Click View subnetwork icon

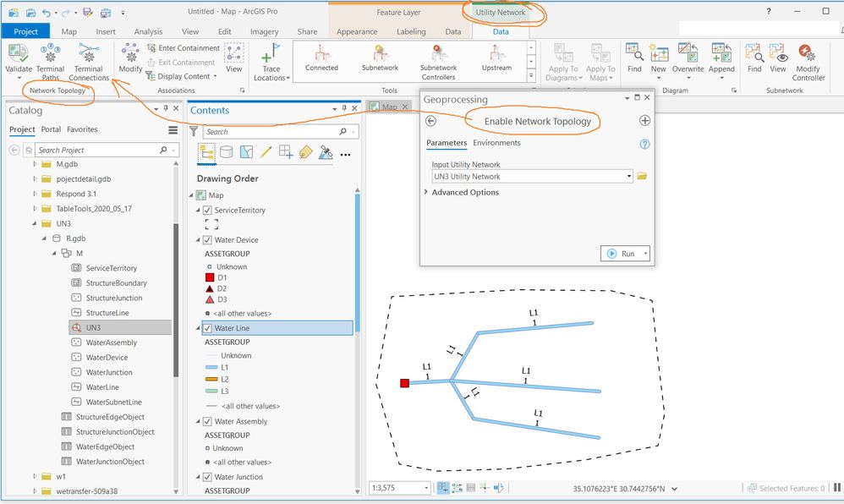point(778,52)
